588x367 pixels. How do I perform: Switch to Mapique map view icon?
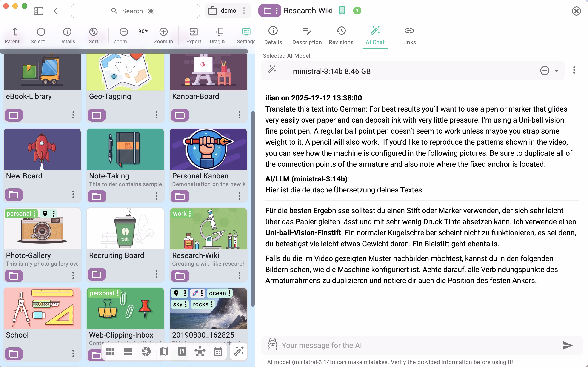coord(164,351)
